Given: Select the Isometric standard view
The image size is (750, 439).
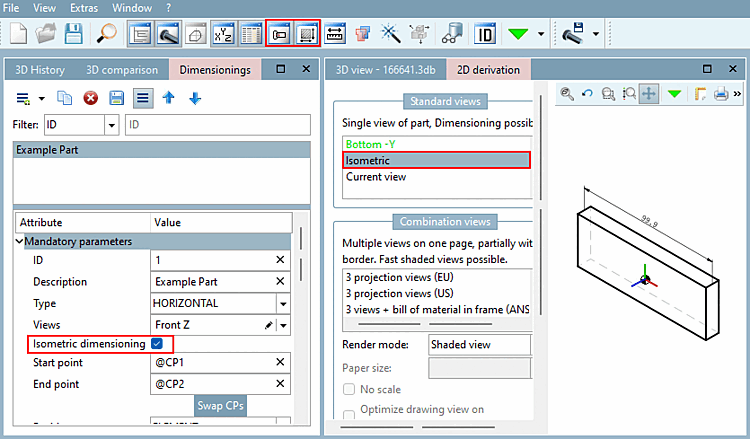Looking at the screenshot, I should click(x=437, y=161).
